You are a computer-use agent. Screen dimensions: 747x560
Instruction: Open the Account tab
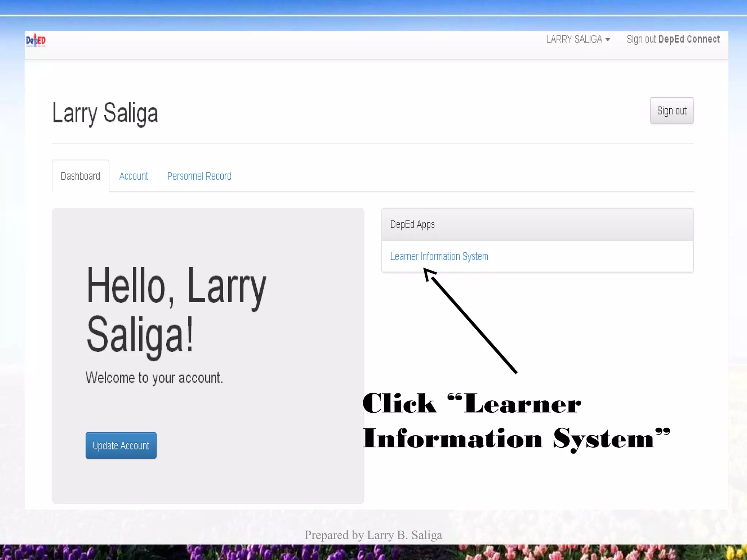point(133,176)
